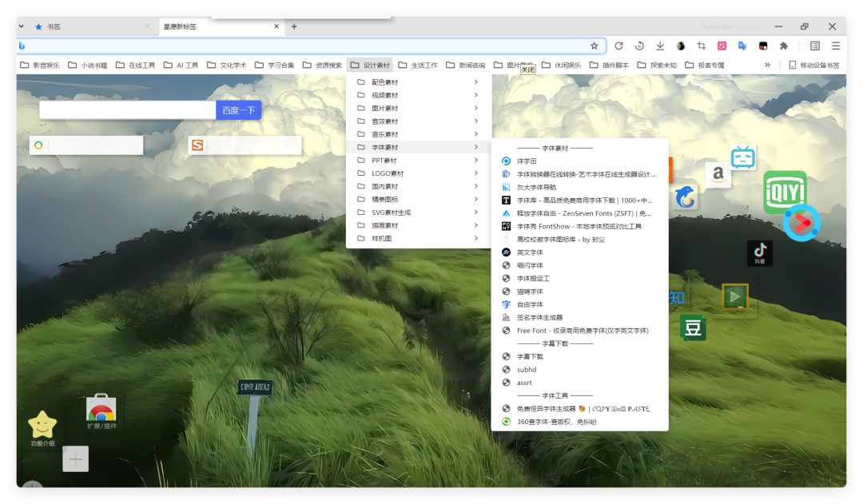Switch to the 书签 tab
Image resolution: width=863 pixels, height=504 pixels.
[91, 26]
